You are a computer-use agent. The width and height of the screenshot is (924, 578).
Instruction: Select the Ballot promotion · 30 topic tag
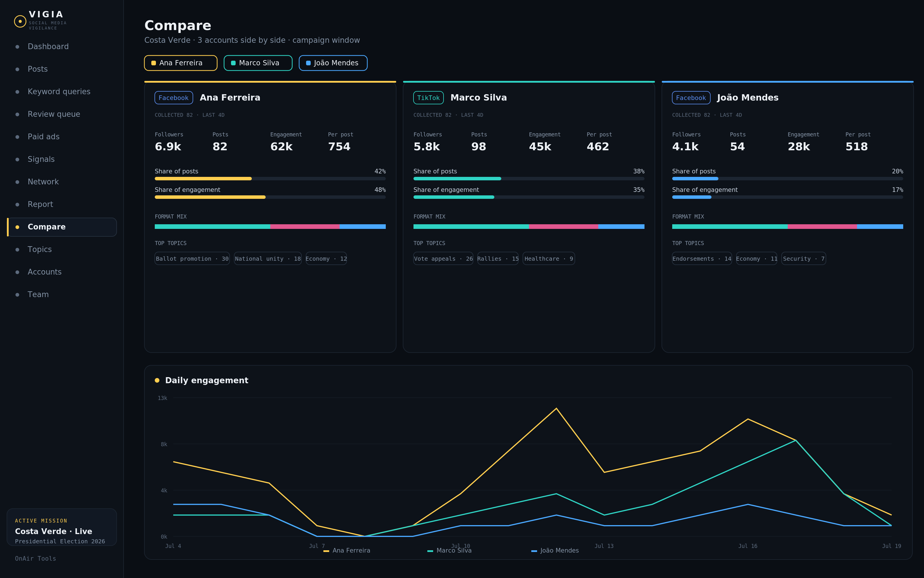pos(192,259)
